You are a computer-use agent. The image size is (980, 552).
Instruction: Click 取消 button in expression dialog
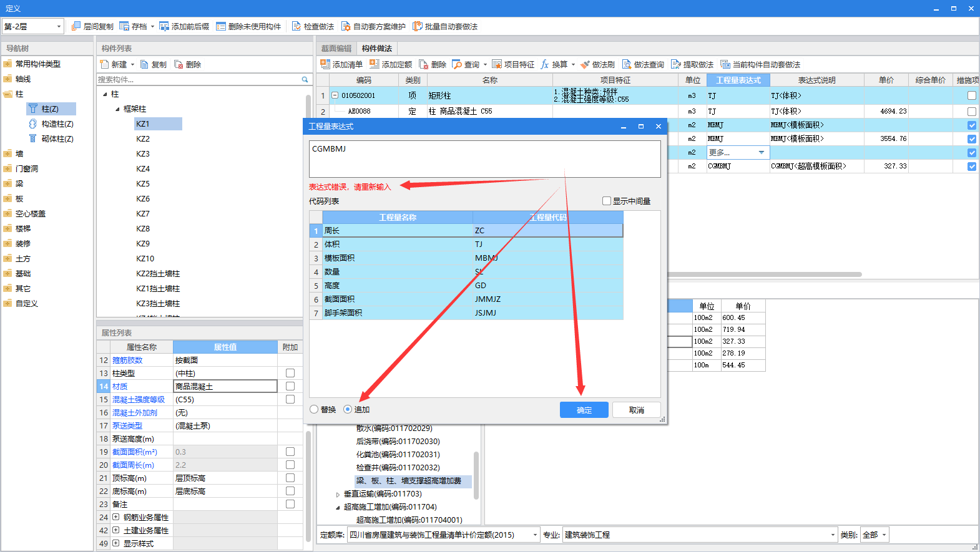[x=637, y=410]
